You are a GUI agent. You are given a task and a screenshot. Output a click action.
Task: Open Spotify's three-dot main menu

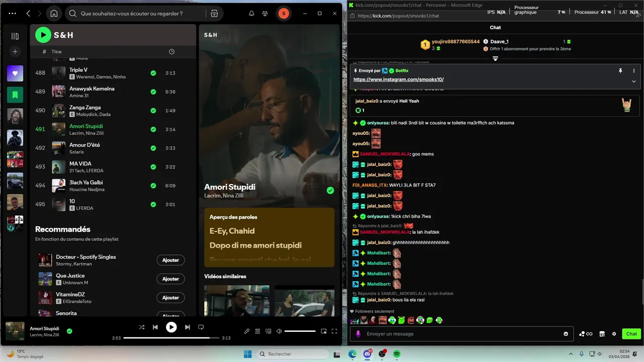[13, 14]
